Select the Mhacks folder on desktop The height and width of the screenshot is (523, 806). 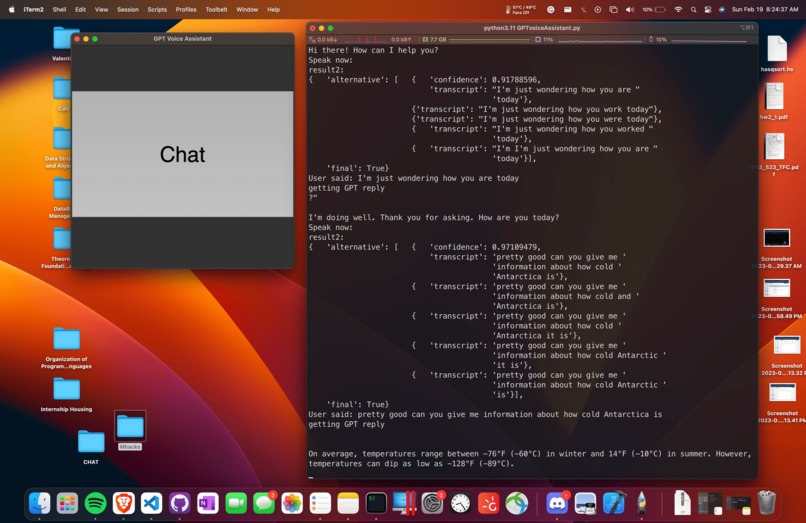click(130, 431)
